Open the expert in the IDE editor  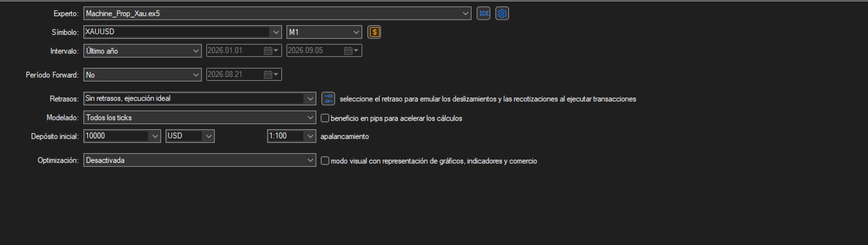[x=483, y=13]
